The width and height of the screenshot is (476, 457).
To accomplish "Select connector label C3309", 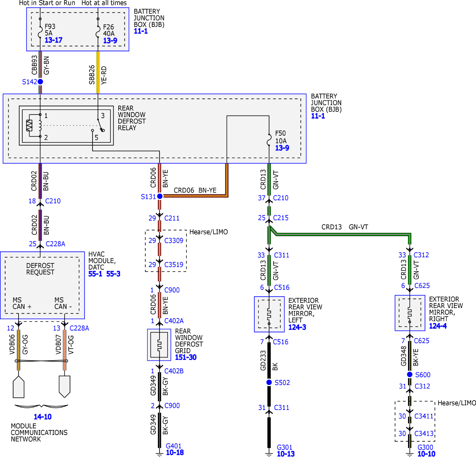I will pyautogui.click(x=174, y=241).
